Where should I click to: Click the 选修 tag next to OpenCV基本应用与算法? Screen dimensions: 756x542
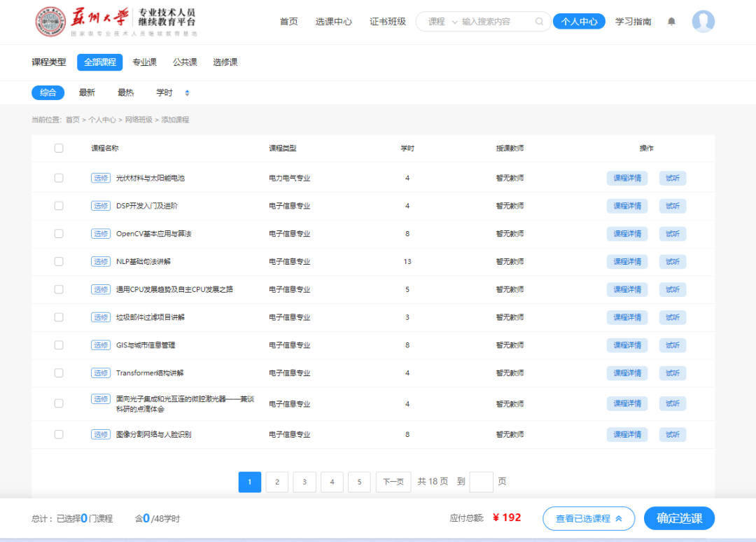pyautogui.click(x=101, y=233)
